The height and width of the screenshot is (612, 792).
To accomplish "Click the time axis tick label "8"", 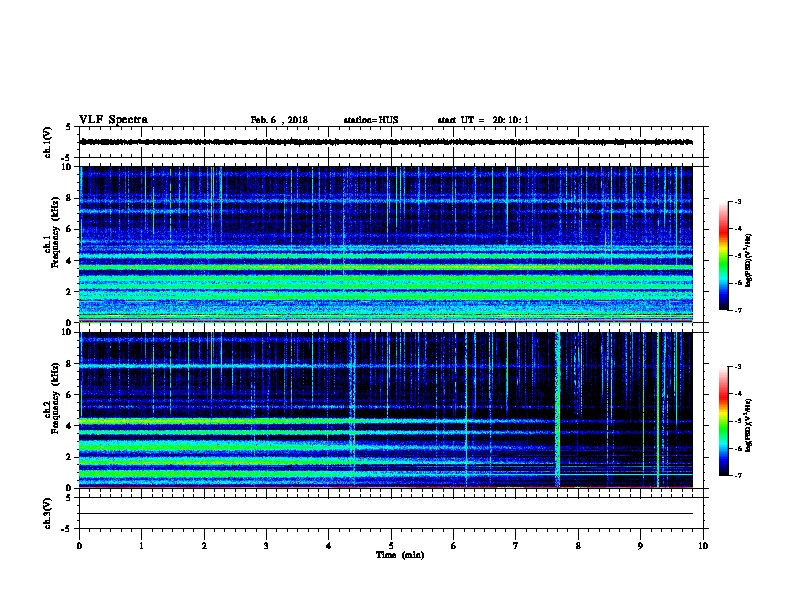I will tap(578, 546).
